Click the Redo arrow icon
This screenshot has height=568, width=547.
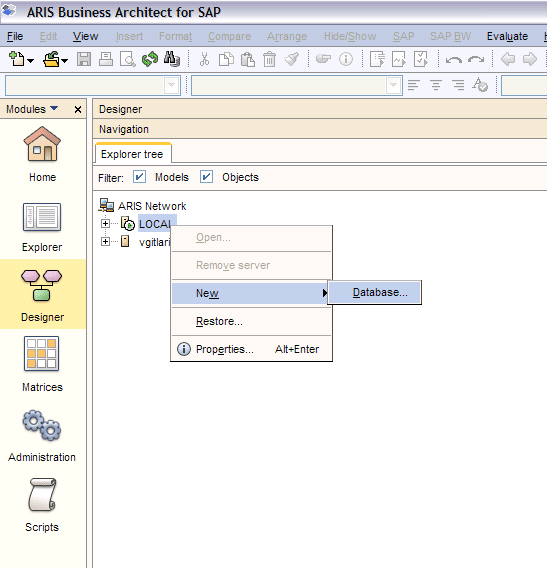click(476, 59)
